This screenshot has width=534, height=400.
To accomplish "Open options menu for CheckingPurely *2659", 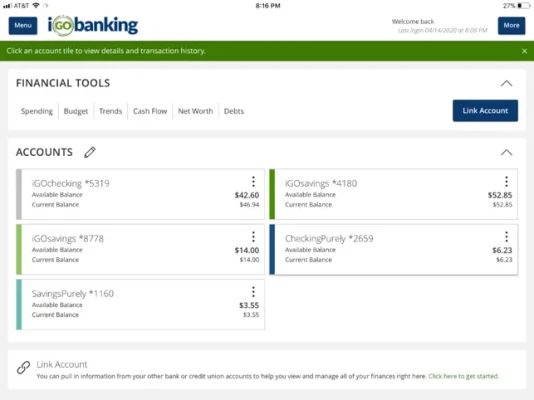I will [506, 237].
